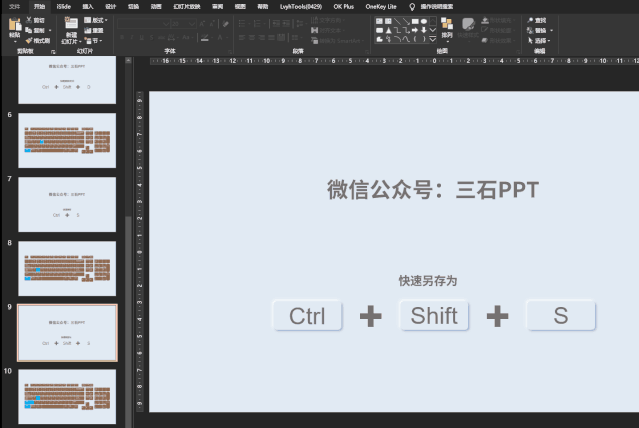Select the line arrow shape
639x428 pixels.
coord(406,21)
